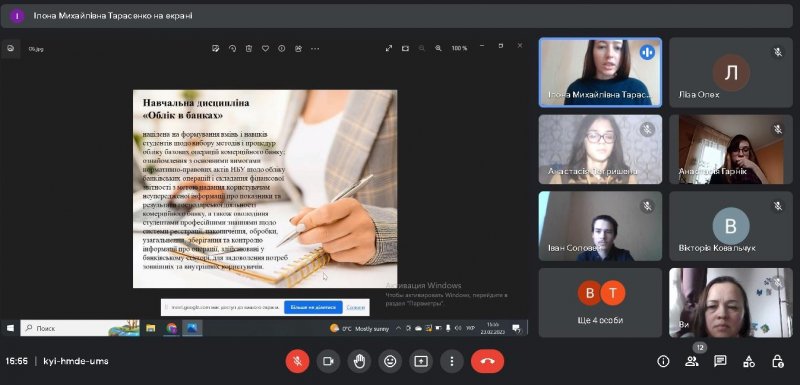800x385 pixels.
Task: Unmute the microphone in call controls
Action: pyautogui.click(x=297, y=362)
